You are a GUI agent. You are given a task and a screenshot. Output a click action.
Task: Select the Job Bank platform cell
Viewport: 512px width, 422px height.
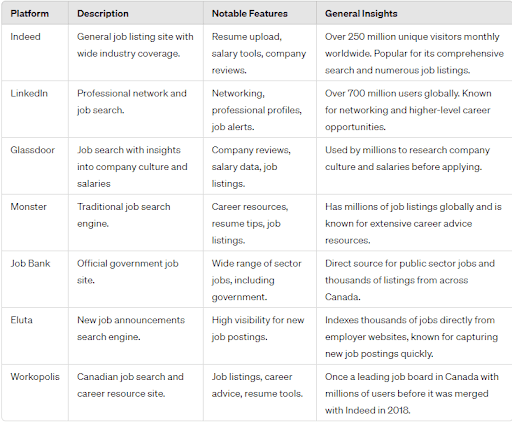30,263
